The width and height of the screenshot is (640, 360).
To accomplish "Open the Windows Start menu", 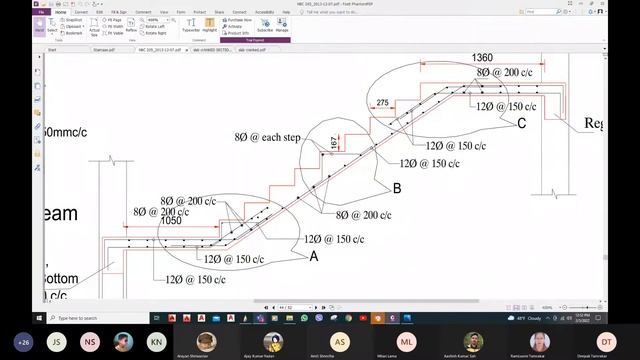I will (39, 318).
